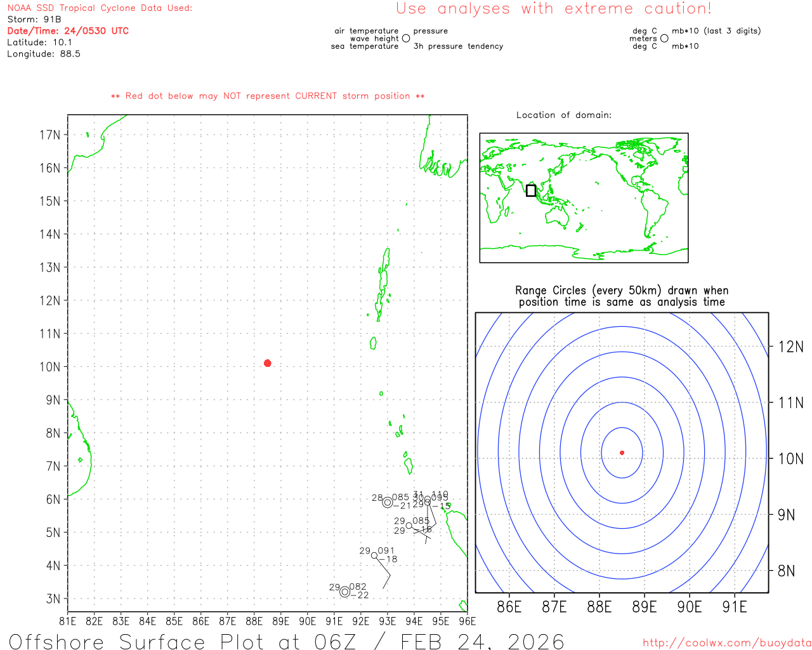Click the '12N' label on range circles axis
The height and width of the screenshot is (650, 812).
[x=791, y=347]
